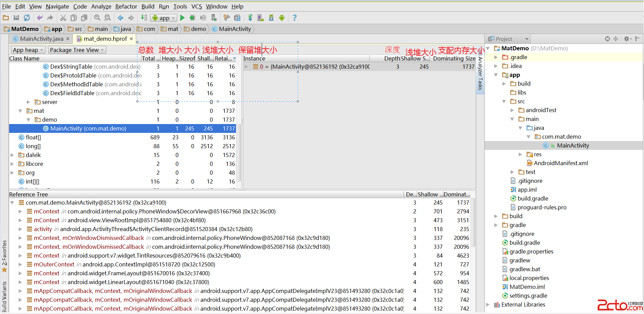This screenshot has width=644, height=314.
Task: Click the Cut scissors icon
Action: tap(63, 18)
